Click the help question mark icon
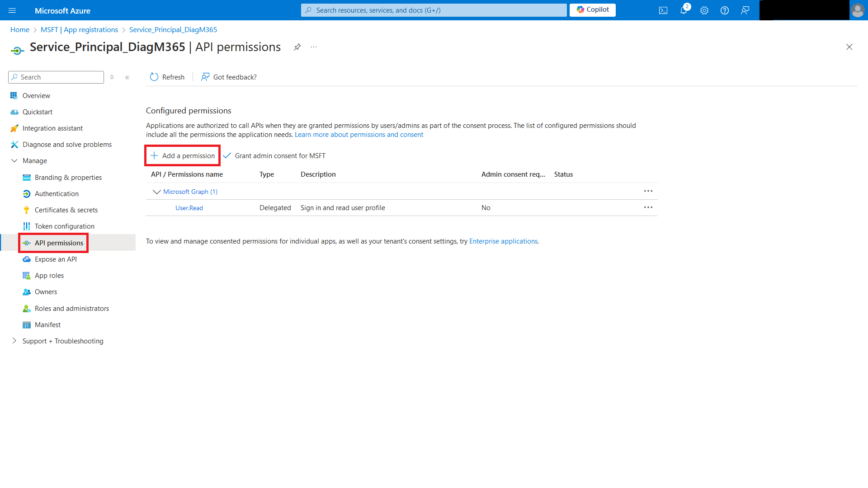868x488 pixels. 725,10
